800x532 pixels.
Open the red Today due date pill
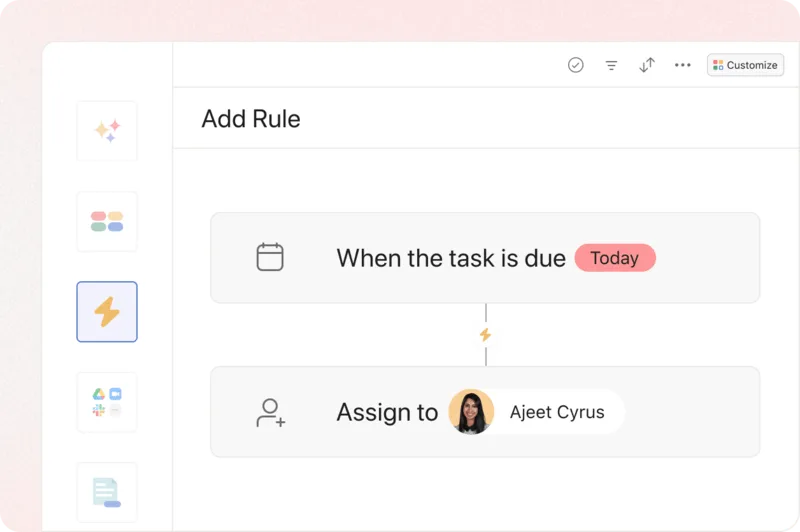coord(615,258)
